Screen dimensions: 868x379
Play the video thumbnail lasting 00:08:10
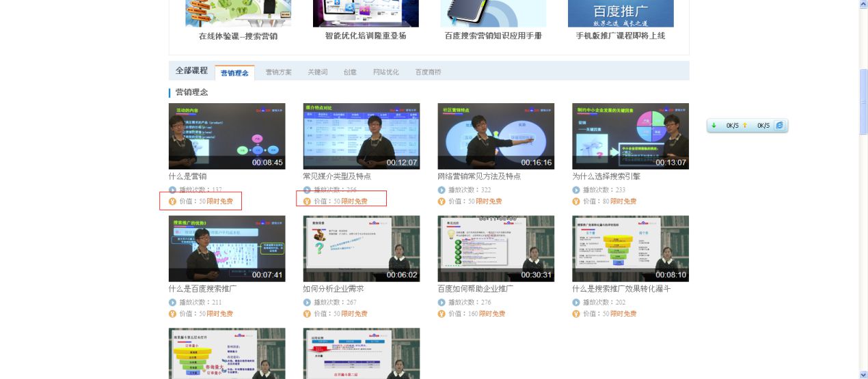point(631,249)
